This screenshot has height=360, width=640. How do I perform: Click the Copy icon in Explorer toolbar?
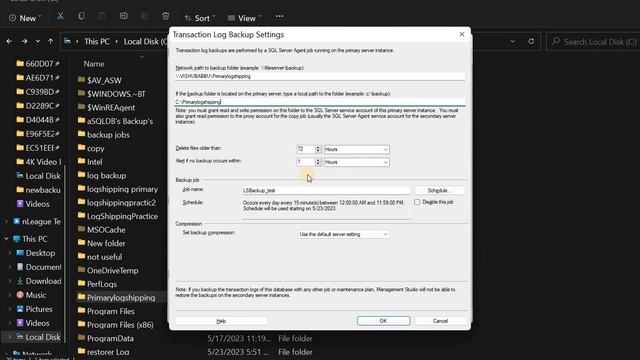coord(82,16)
